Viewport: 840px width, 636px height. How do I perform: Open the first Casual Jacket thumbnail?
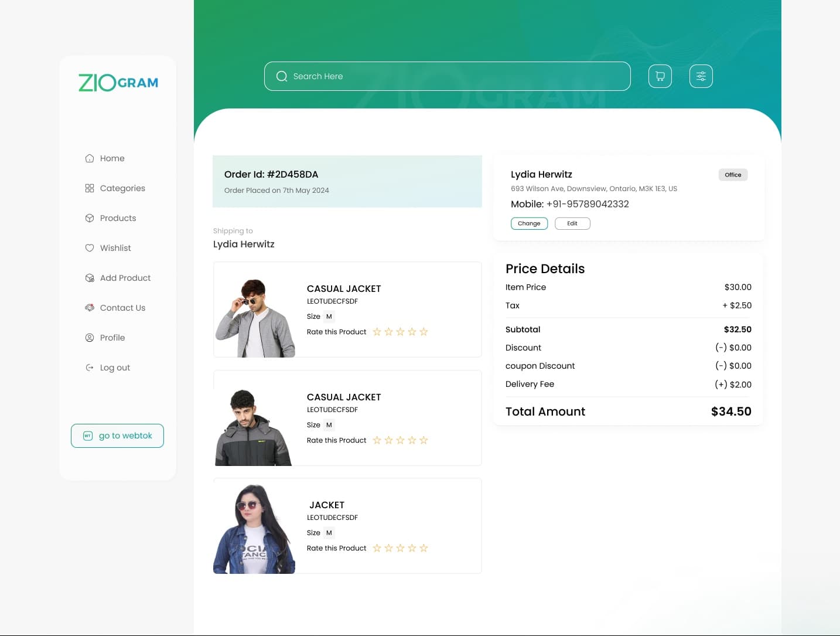click(x=255, y=318)
